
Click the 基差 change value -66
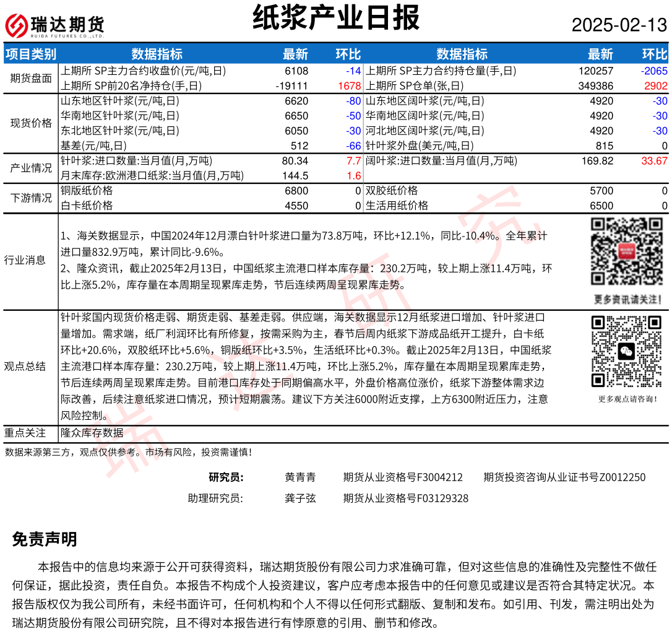click(353, 146)
